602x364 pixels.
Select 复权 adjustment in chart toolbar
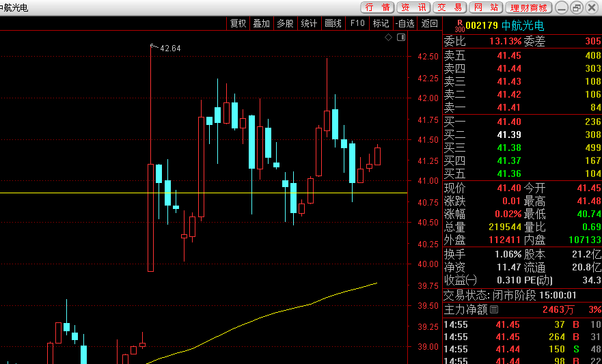238,23
